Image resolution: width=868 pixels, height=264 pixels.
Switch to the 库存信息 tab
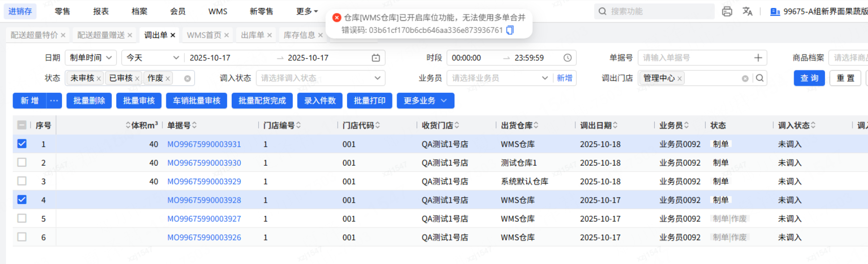coord(299,35)
